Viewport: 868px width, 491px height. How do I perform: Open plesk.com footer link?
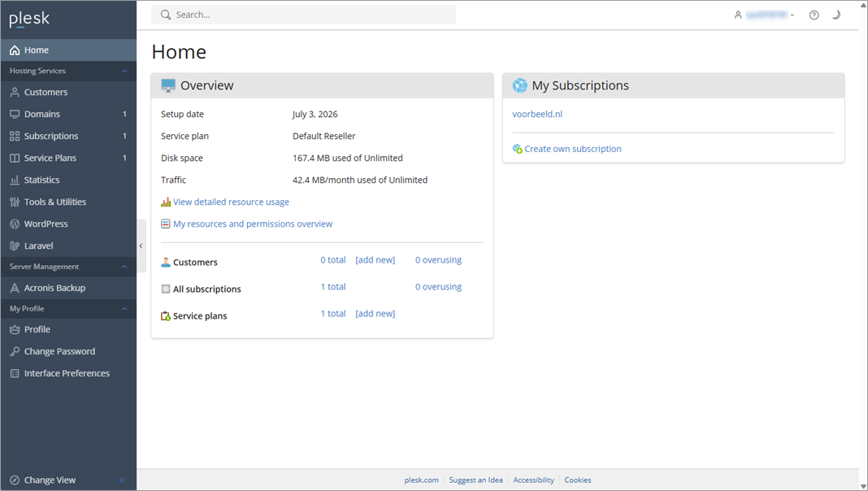421,480
